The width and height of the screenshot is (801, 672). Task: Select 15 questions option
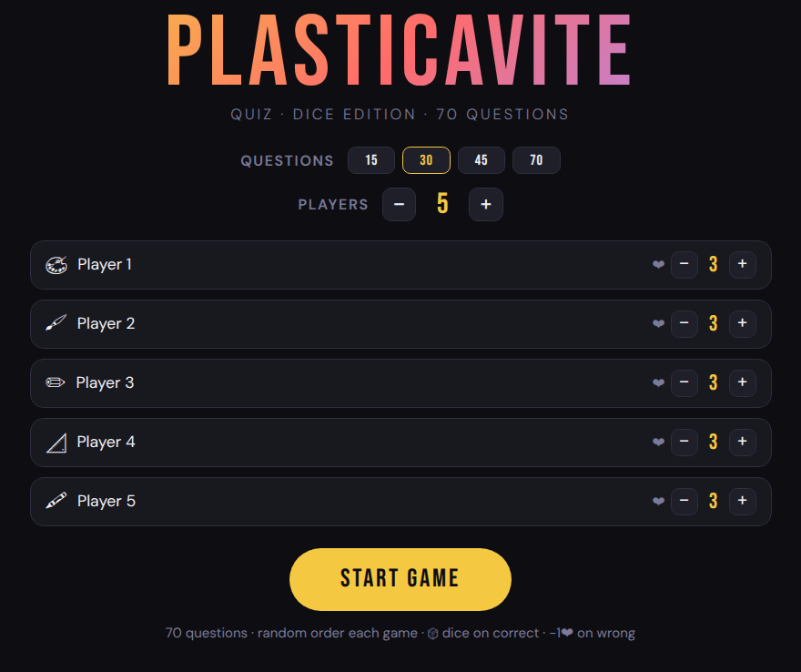coord(371,160)
